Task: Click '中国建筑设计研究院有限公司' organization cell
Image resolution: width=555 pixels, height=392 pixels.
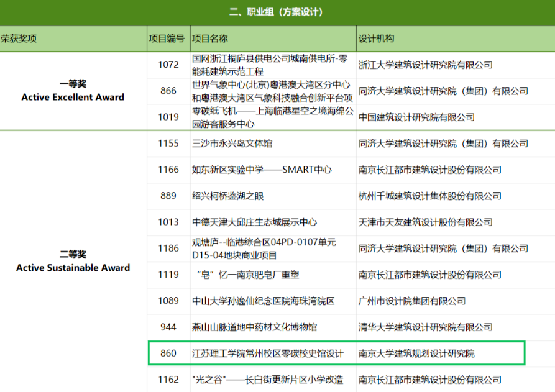Action: [x=416, y=117]
